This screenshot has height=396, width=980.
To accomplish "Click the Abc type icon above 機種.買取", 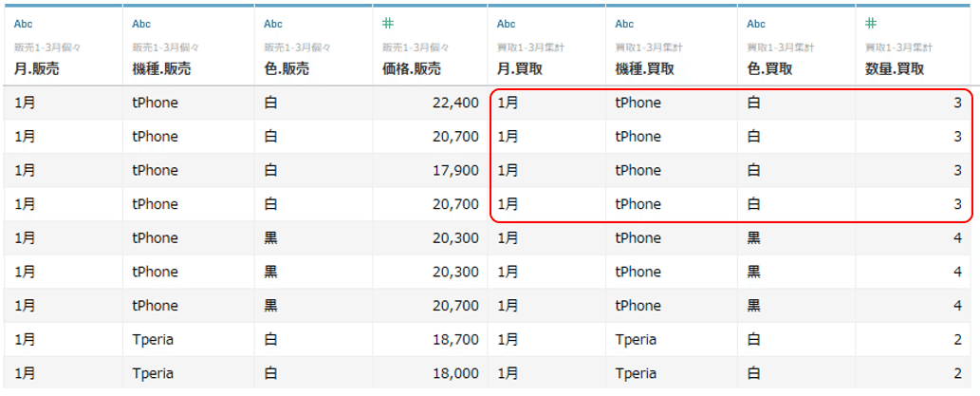I will (x=624, y=25).
